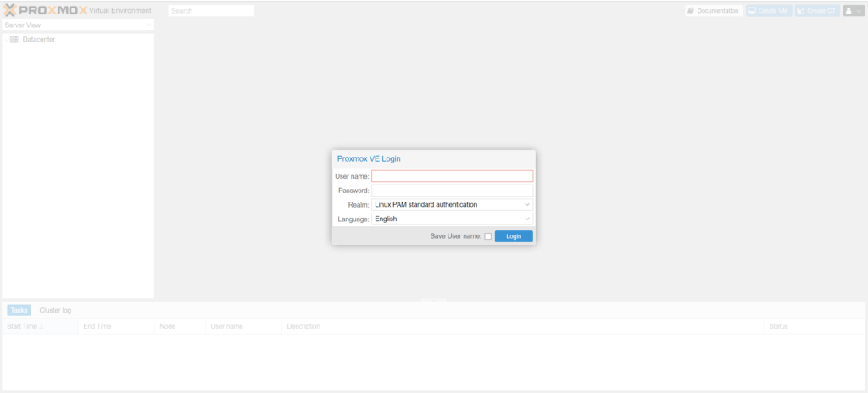Collapse the Datacenter tree node arrow
This screenshot has height=393, width=868.
(6, 40)
